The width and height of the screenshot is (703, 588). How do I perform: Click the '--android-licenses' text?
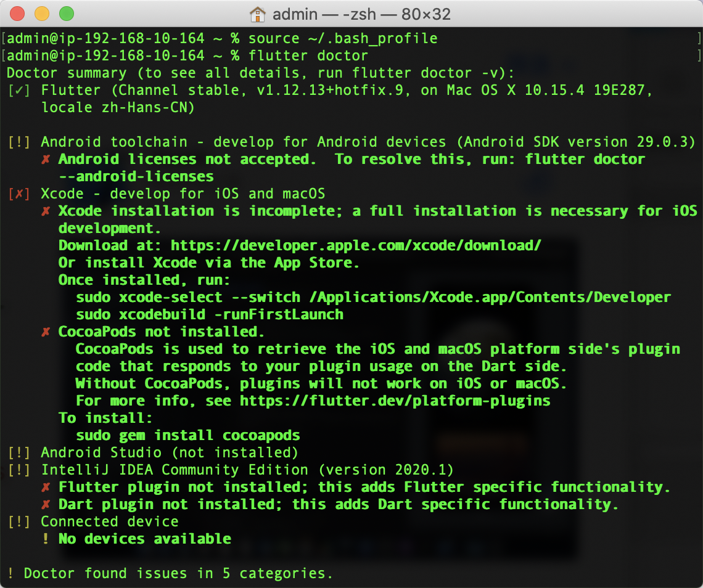pyautogui.click(x=136, y=176)
